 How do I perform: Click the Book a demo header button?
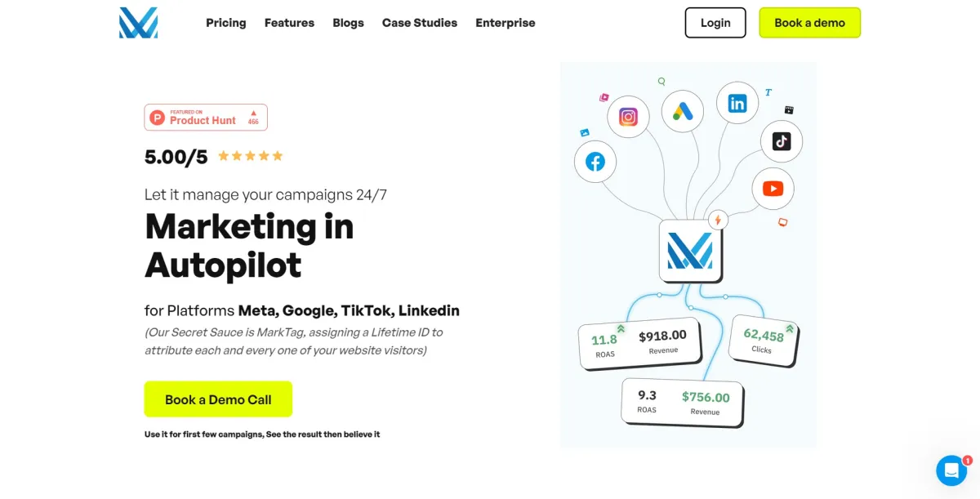point(809,23)
